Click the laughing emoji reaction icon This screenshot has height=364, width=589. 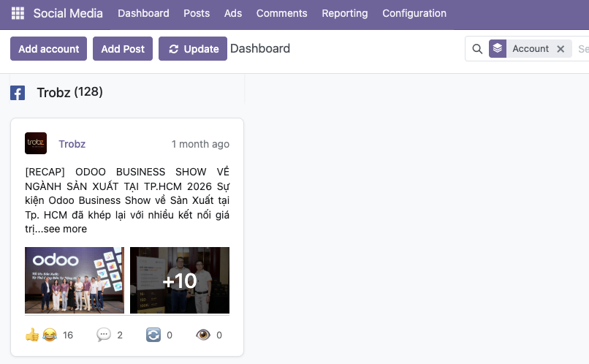pyautogui.click(x=50, y=335)
